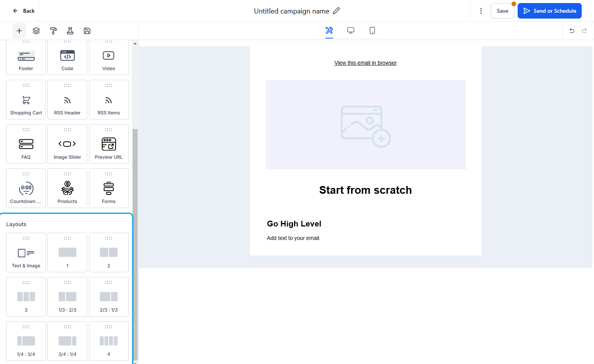Select the Footer element
The width and height of the screenshot is (594, 364).
(26, 57)
